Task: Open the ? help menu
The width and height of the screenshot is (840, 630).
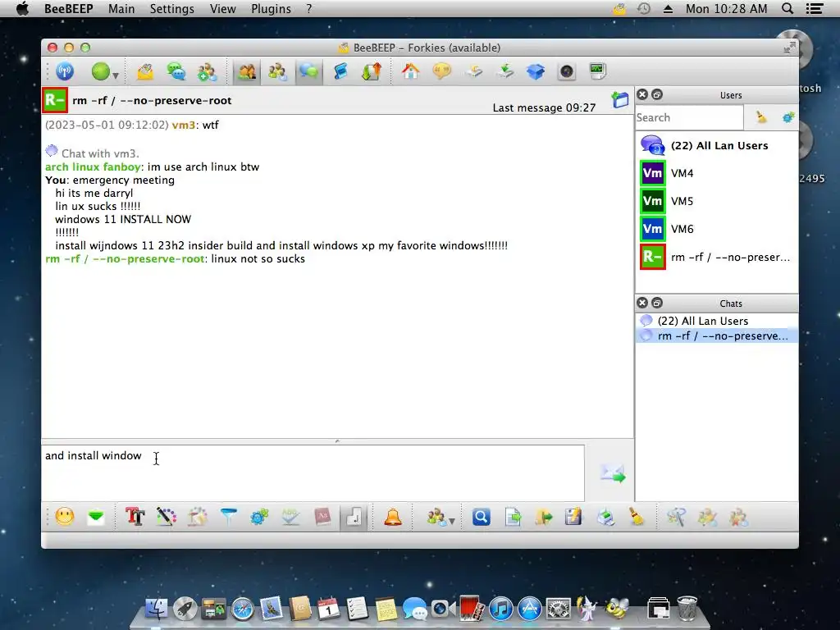Action: click(x=309, y=8)
